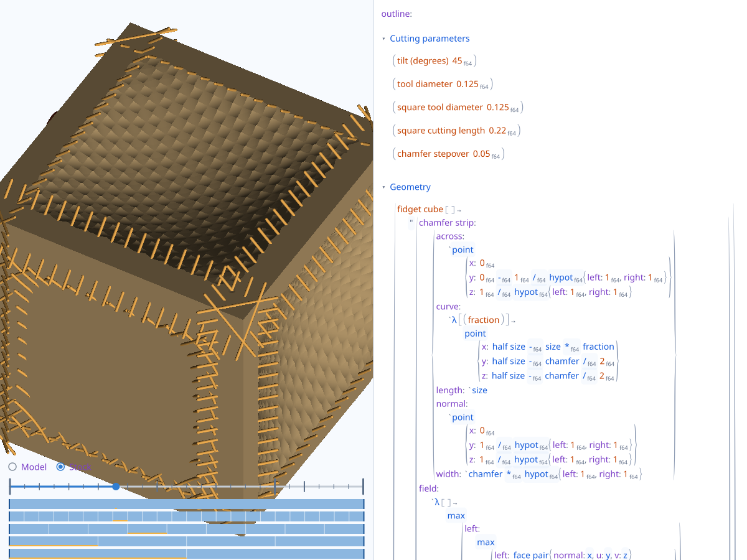Click the 'width:' field label
Image resolution: width=747 pixels, height=560 pixels.
click(449, 474)
